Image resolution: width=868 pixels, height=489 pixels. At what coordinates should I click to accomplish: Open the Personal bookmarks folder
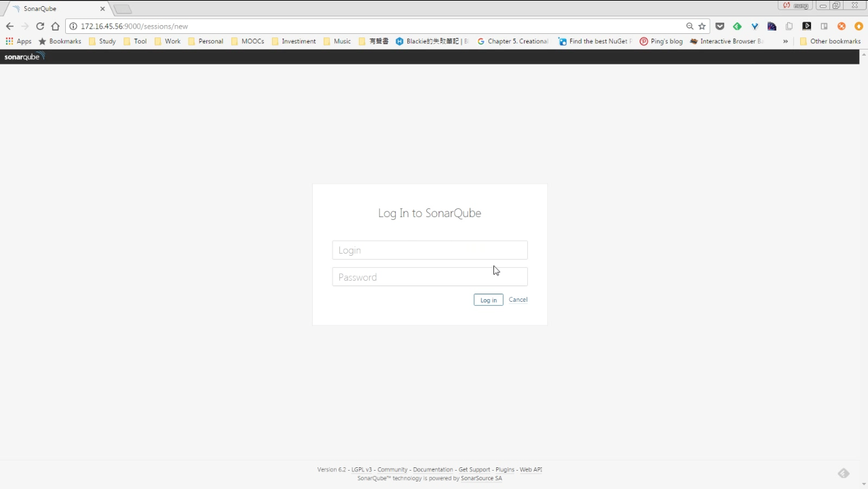(x=206, y=41)
